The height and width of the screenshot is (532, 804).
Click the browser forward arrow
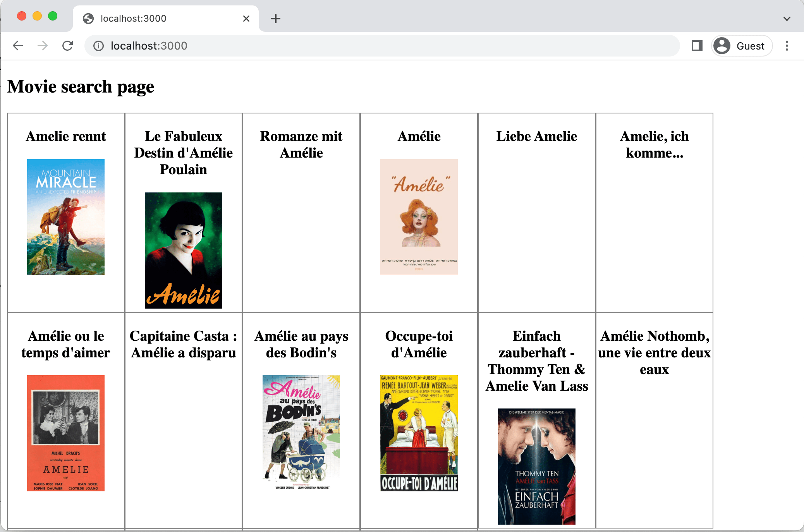coord(43,46)
